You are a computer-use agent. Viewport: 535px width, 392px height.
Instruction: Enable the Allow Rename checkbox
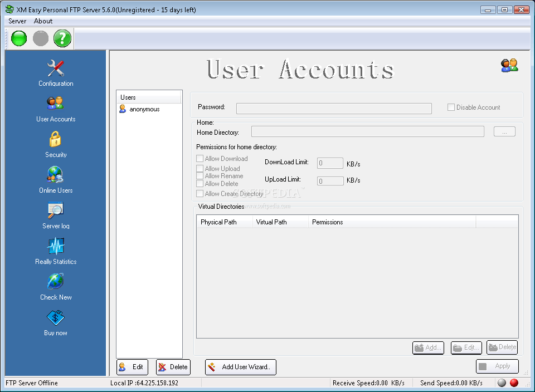point(200,176)
